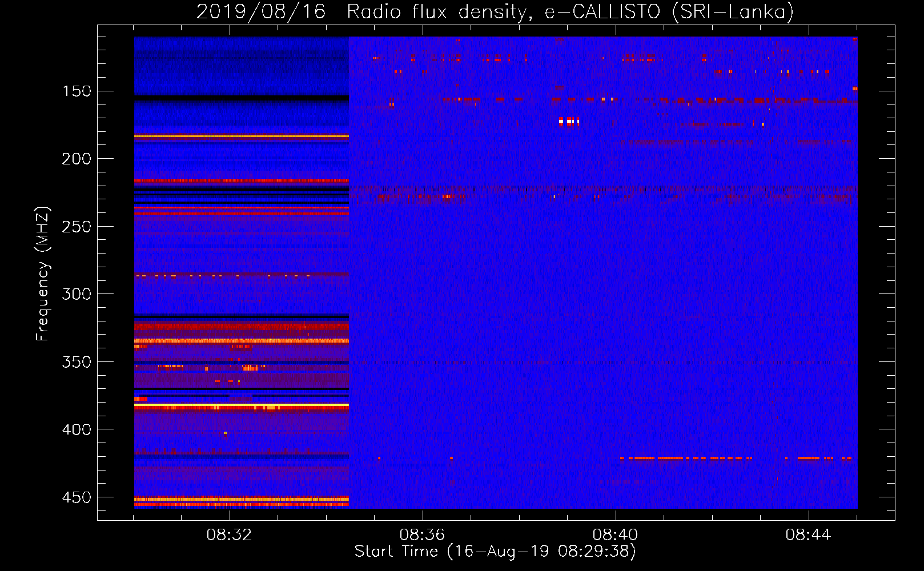The height and width of the screenshot is (571, 924).
Task: Select the "Frequency (MHZ)" axis label
Action: [43, 274]
